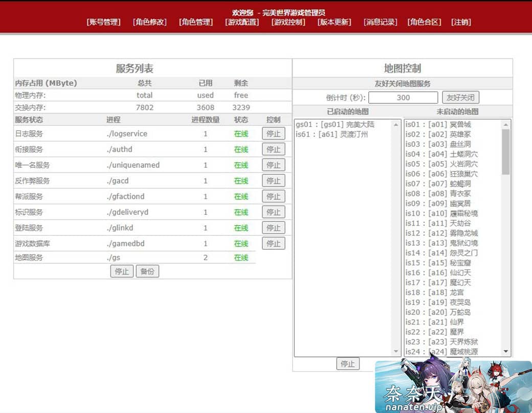532x413 pixels.
Task: Click the 7802 total memory value
Action: tap(145, 107)
